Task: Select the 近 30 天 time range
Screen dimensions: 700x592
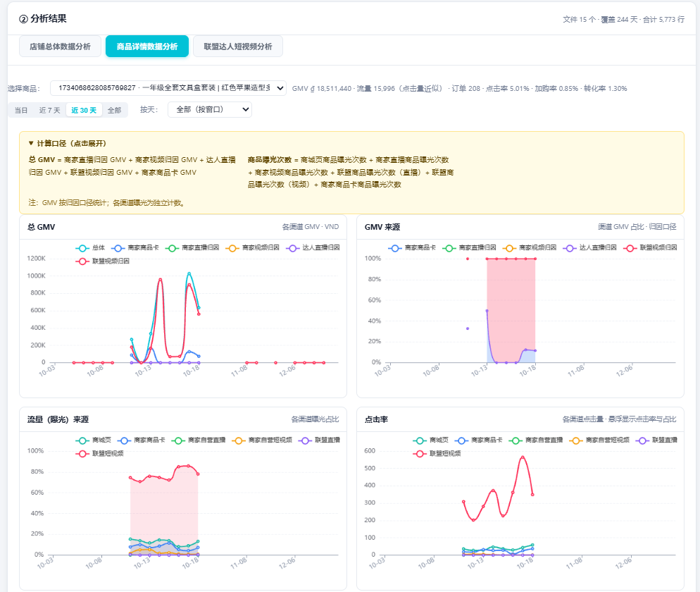Action: 84,111
